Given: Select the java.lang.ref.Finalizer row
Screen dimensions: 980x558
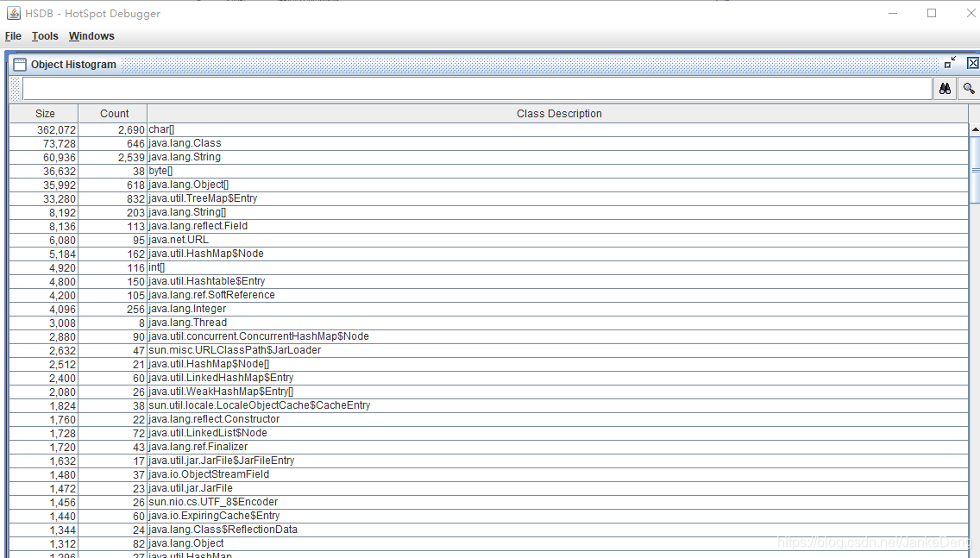Looking at the screenshot, I should click(x=489, y=446).
